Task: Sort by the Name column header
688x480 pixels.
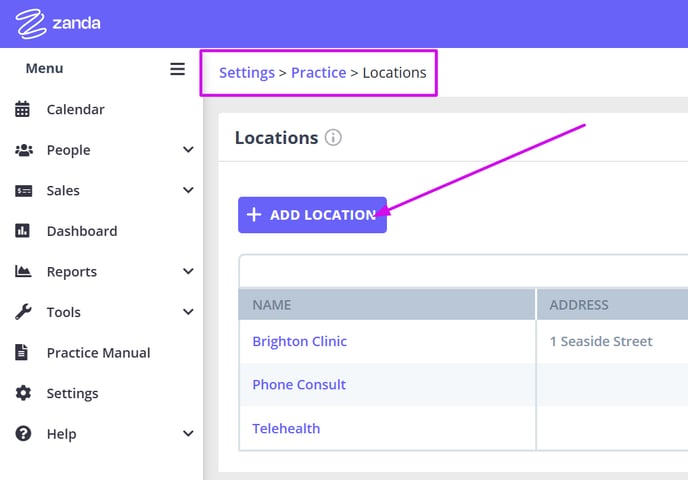Action: pos(387,304)
